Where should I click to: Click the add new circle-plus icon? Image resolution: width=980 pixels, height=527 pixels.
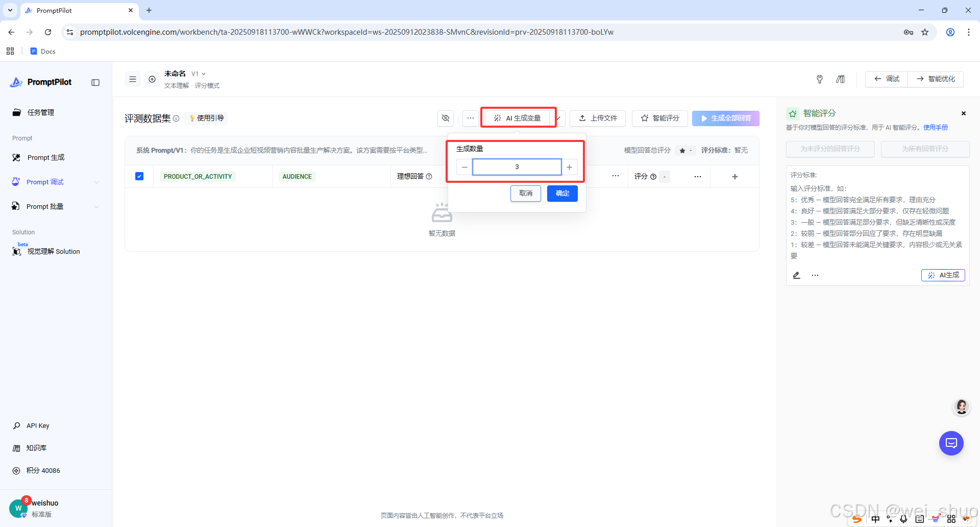(x=152, y=79)
